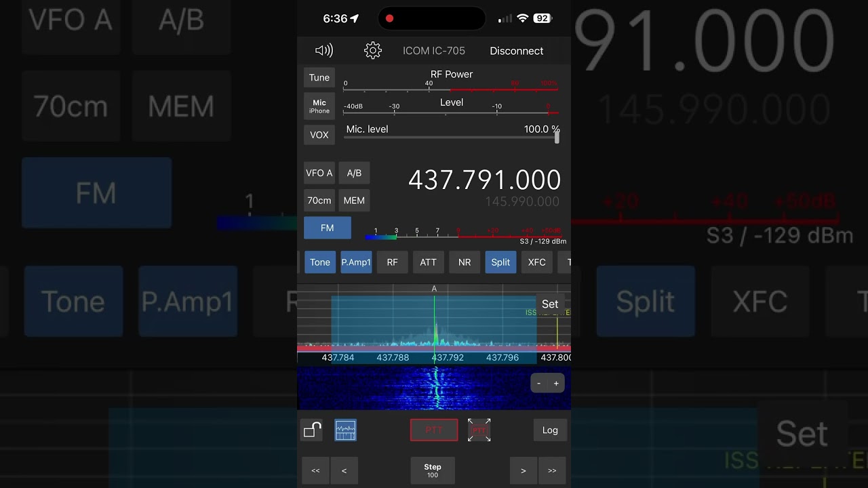The height and width of the screenshot is (488, 868).
Task: Zoom out waterfall with minus button
Action: 539,384
